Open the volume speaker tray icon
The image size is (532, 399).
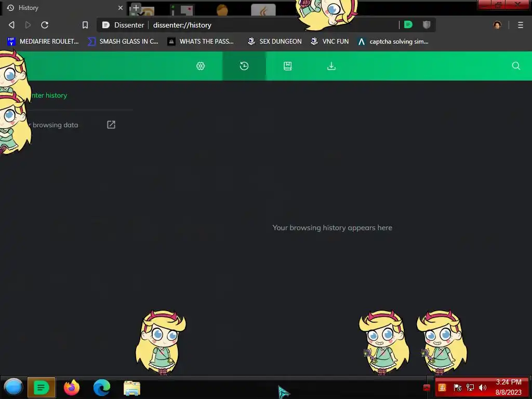tap(483, 387)
